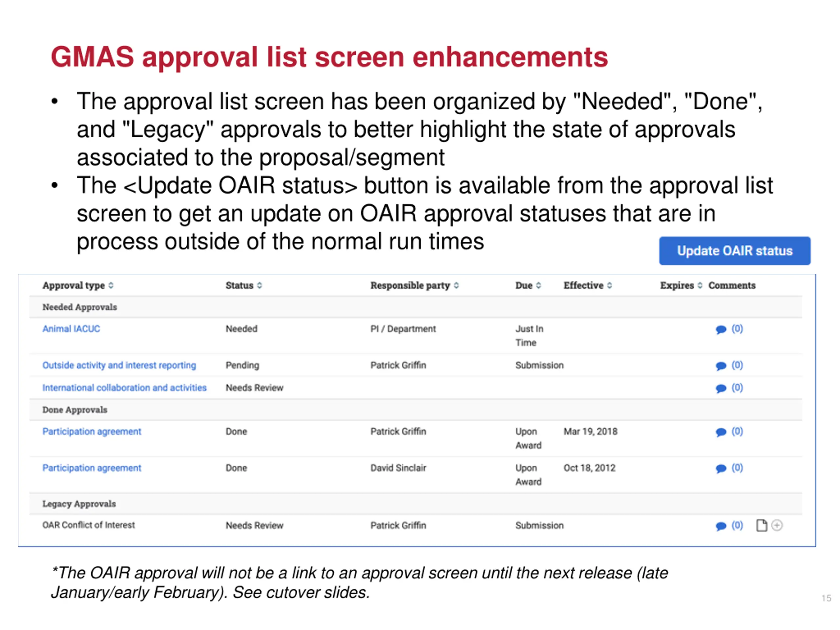
Task: Open David Sinclair's Participation agreement link
Action: 92,468
